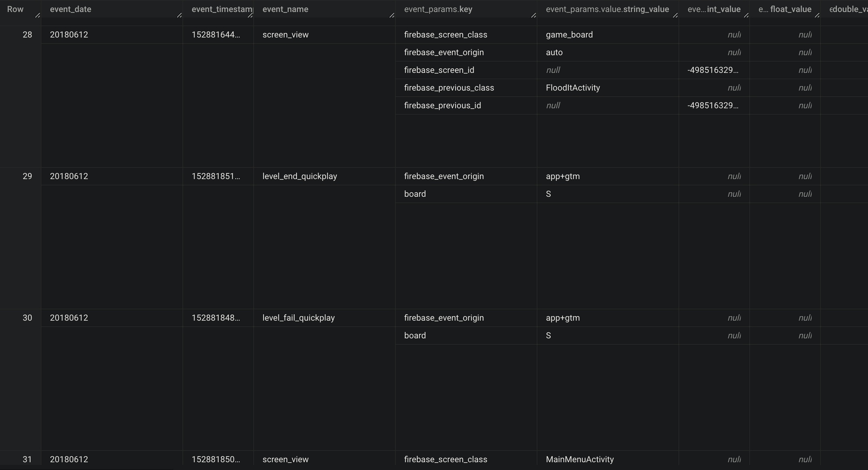Click resize handle of event_params.key column header
The width and height of the screenshot is (868, 470).
coord(533,15)
